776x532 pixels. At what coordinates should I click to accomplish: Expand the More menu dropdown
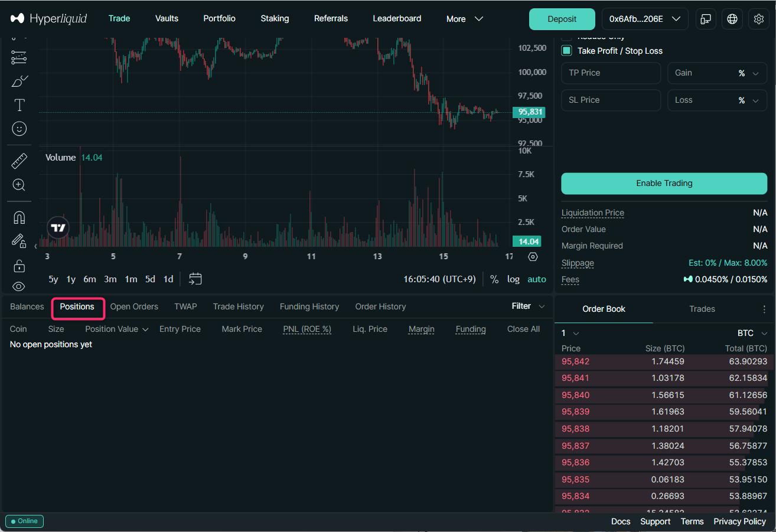464,19
